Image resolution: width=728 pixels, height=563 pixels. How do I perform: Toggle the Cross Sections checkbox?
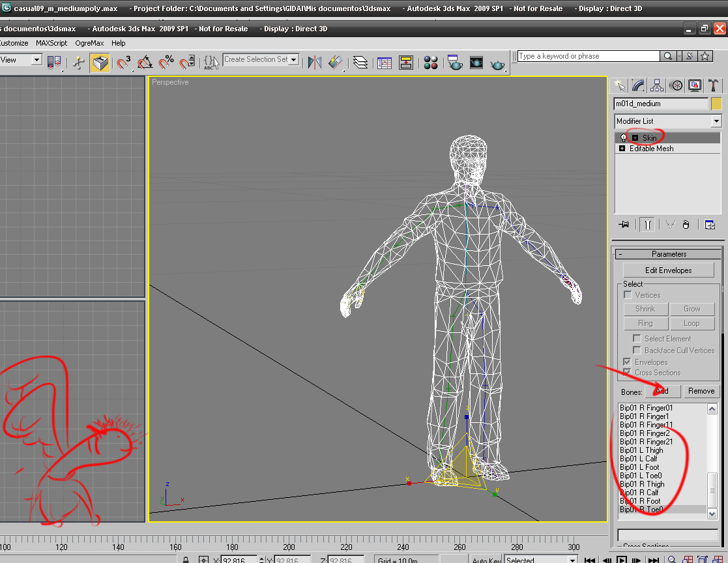click(627, 372)
